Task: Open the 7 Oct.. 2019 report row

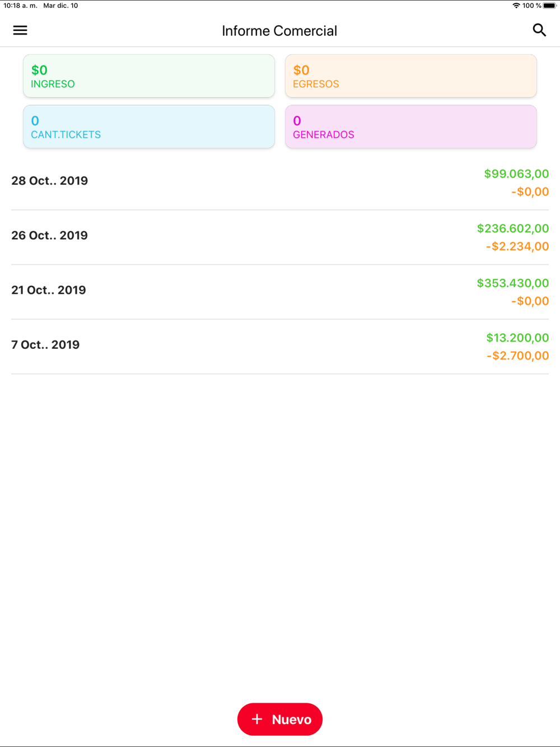Action: coord(280,347)
